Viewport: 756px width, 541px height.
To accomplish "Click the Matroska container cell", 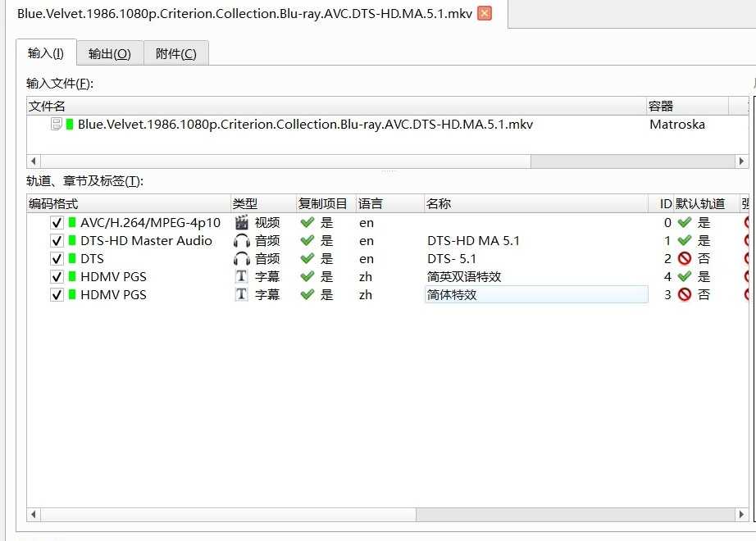I will pos(677,125).
